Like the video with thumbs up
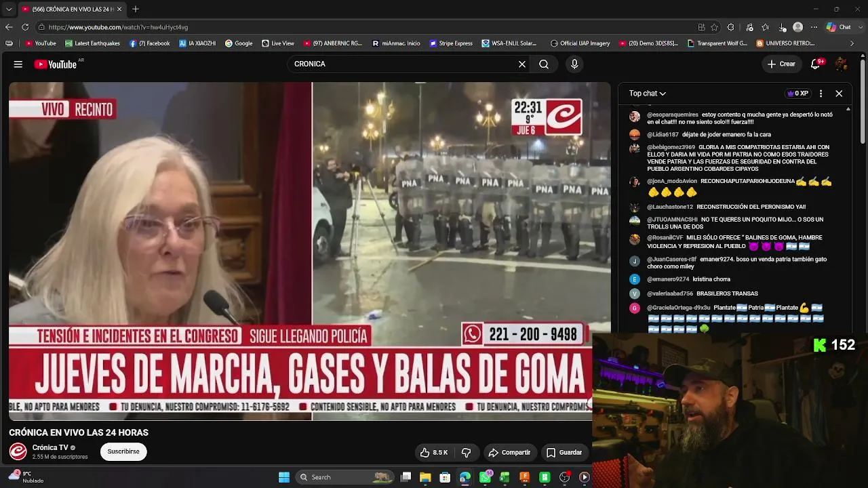Screen dimensions: 868x488 click(433, 453)
